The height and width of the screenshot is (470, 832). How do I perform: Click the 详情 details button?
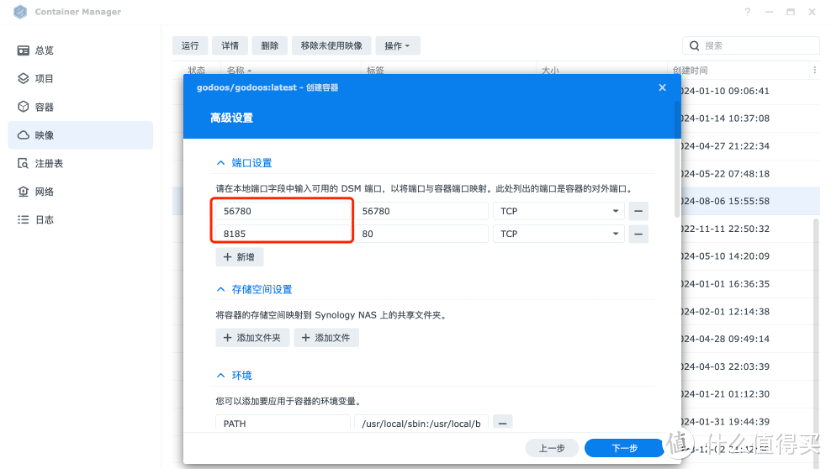(x=230, y=46)
